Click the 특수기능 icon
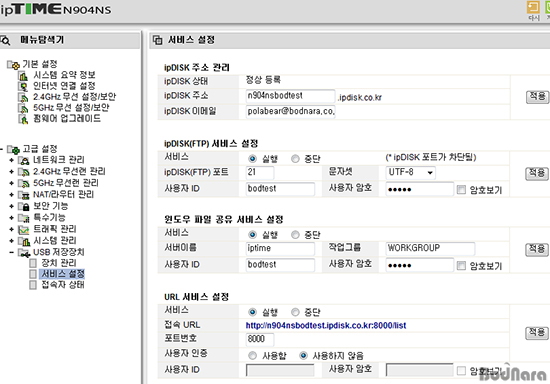The image size is (550, 384). click(24, 218)
